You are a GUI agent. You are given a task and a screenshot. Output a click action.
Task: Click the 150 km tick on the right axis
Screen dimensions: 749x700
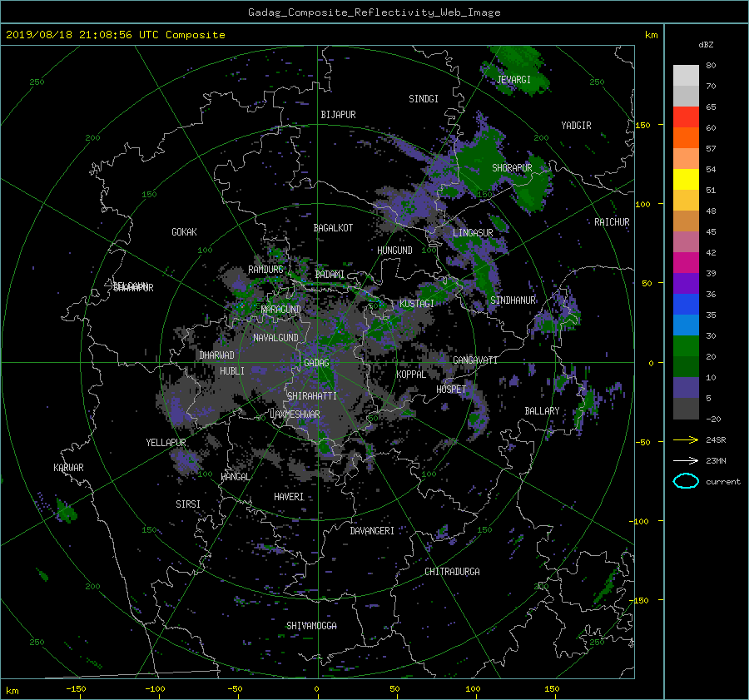coord(642,125)
